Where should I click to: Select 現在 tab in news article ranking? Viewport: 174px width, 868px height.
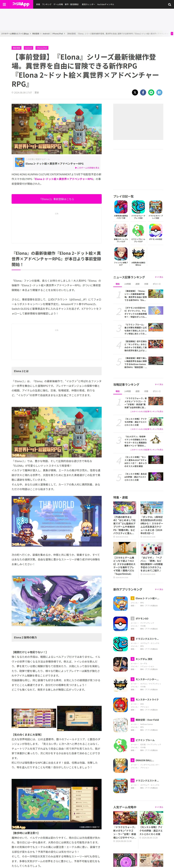118,284
